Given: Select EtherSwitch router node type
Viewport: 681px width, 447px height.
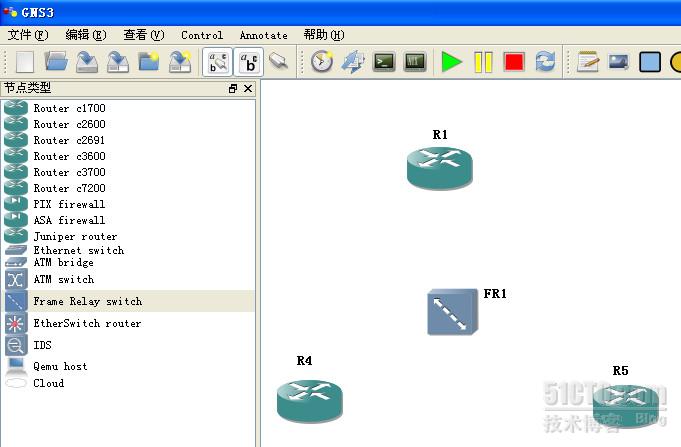Looking at the screenshot, I should [129, 323].
